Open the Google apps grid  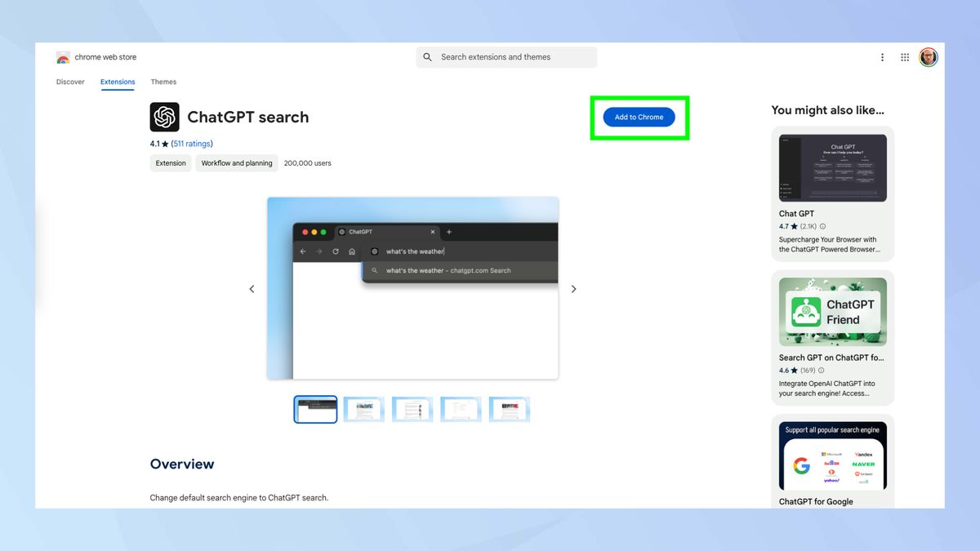905,57
